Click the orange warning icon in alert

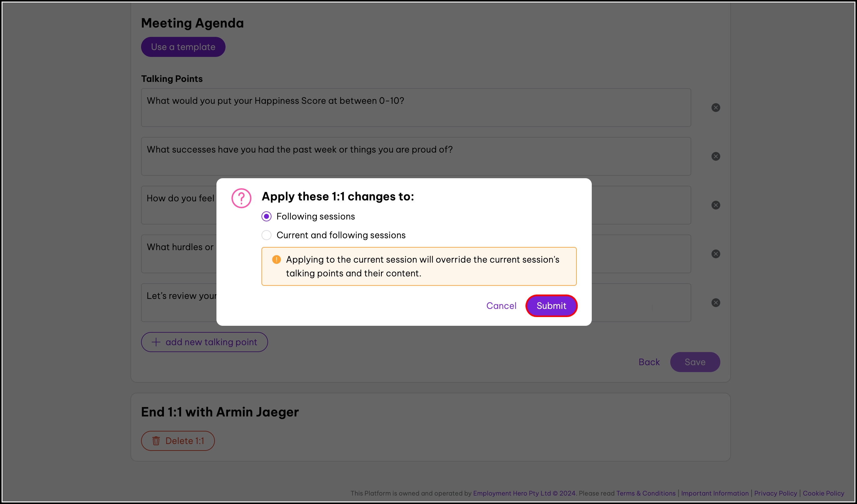tap(276, 260)
